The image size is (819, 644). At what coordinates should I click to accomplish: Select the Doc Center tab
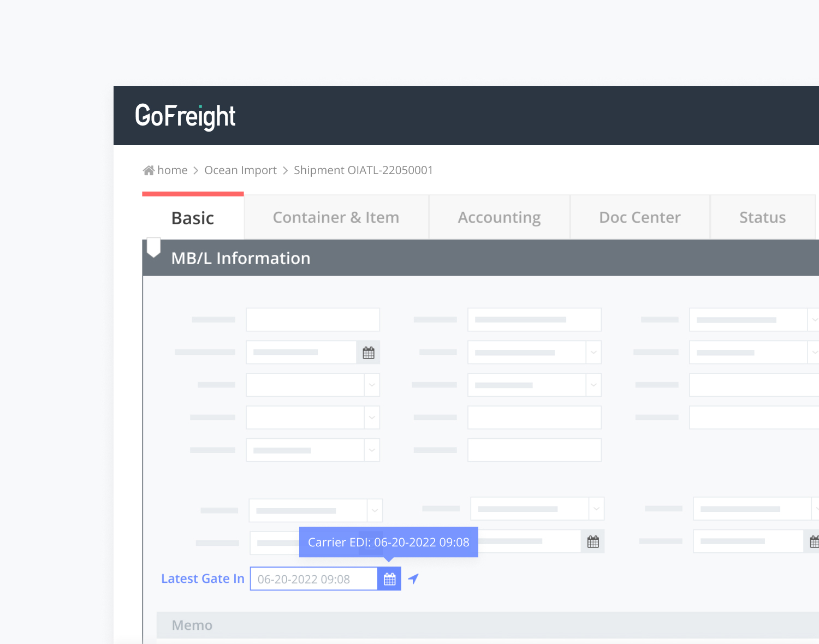click(x=639, y=218)
